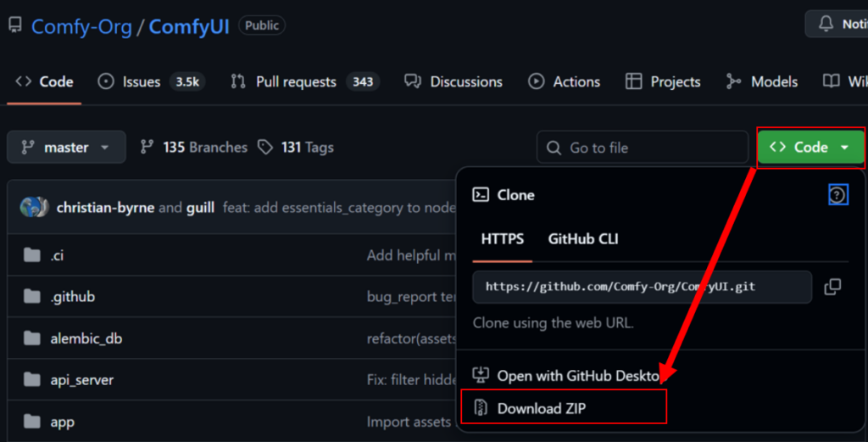Click christian-byrne's avatar image
Screen dimensions: 868x442
point(34,207)
